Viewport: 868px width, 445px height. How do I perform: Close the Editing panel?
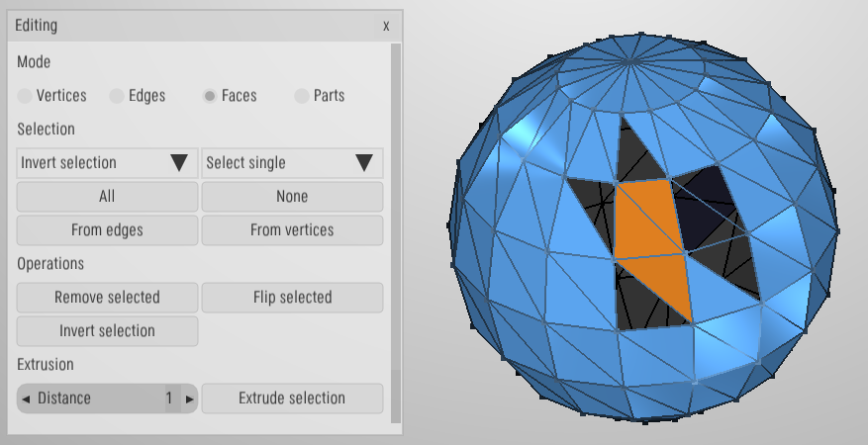pyautogui.click(x=386, y=26)
